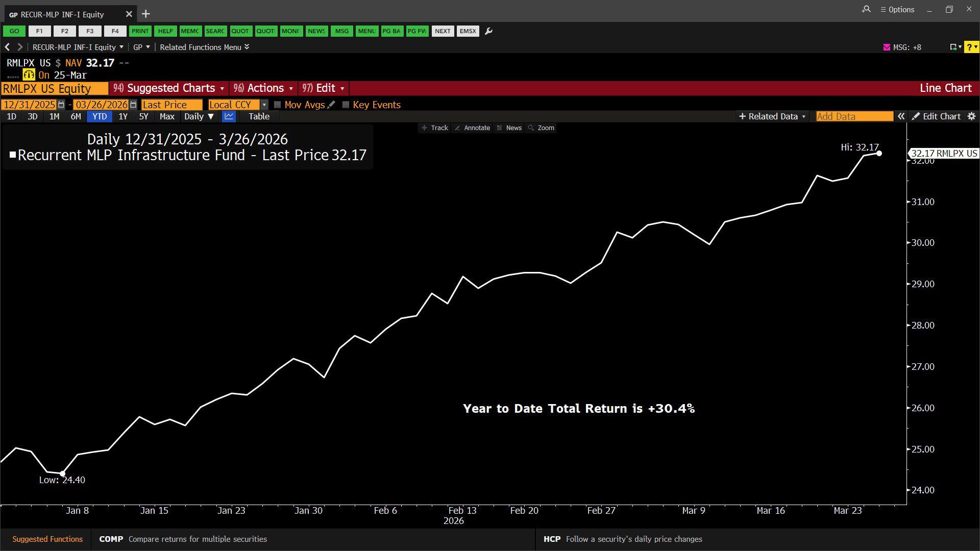The height and width of the screenshot is (551, 980).
Task: Click the green GO button
Action: click(x=14, y=31)
